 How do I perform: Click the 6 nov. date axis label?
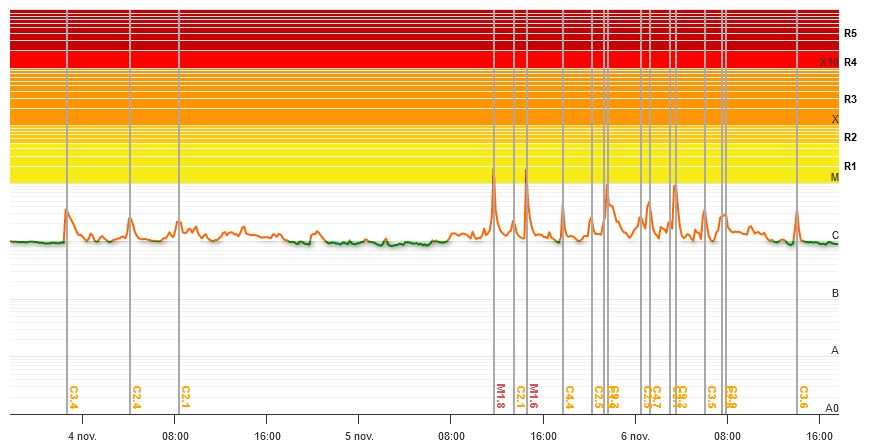point(635,436)
